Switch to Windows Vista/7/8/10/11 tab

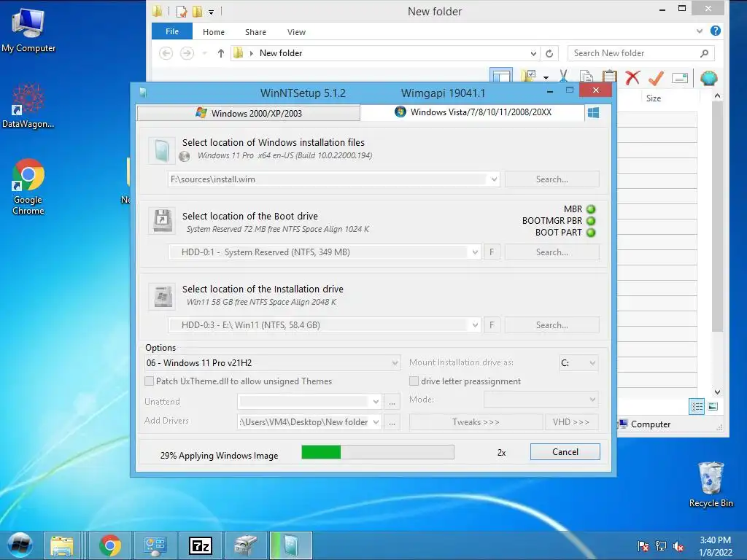(x=473, y=112)
